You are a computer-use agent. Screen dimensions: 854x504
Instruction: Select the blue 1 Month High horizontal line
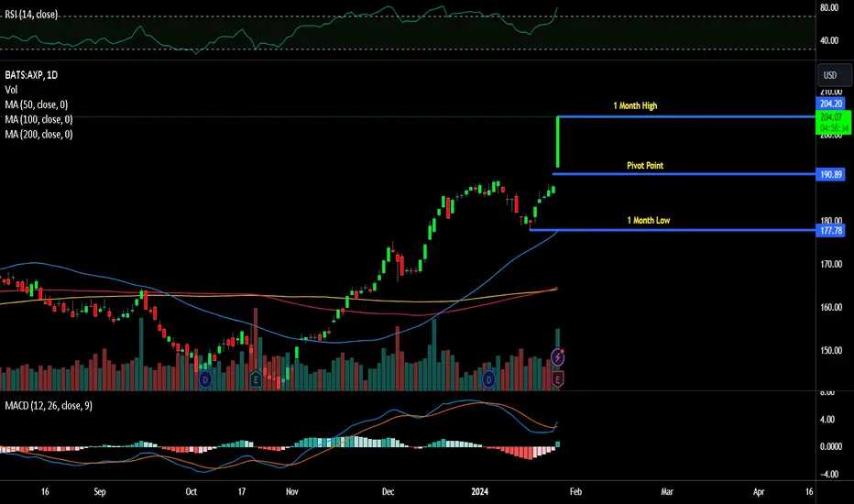[x=686, y=116]
